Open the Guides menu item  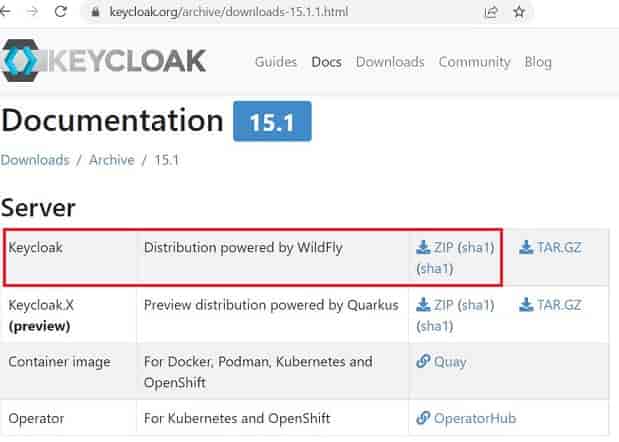pyautogui.click(x=276, y=62)
